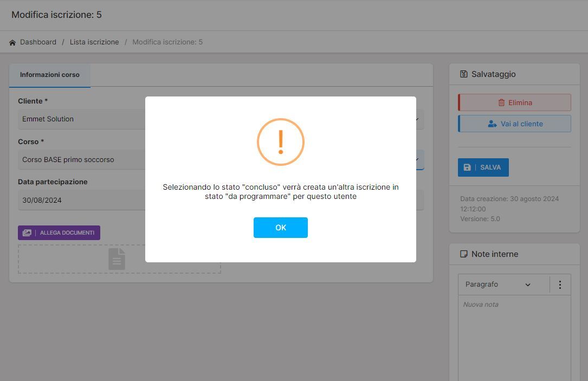588x381 pixels.
Task: Click the home icon in breadcrumb
Action: click(12, 42)
